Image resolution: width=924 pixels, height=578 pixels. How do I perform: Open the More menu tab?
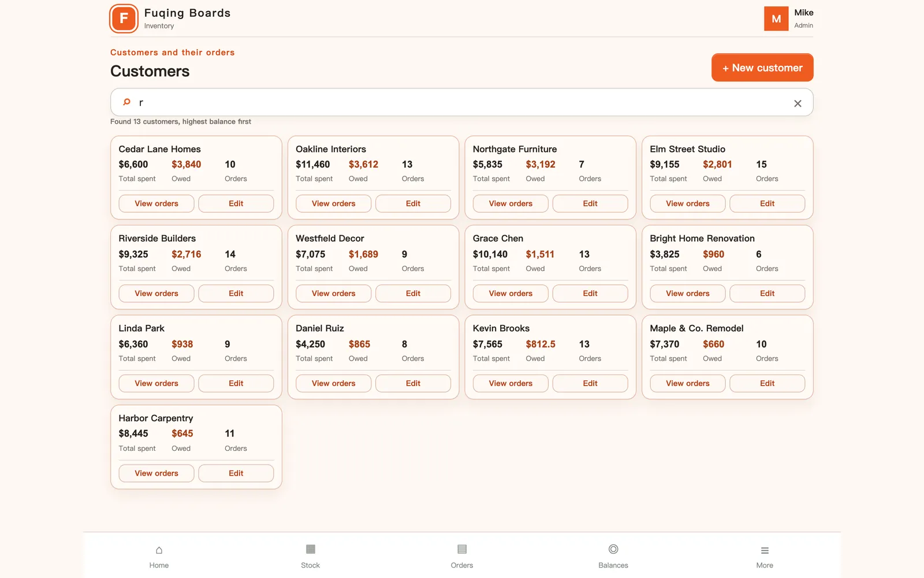click(x=765, y=557)
